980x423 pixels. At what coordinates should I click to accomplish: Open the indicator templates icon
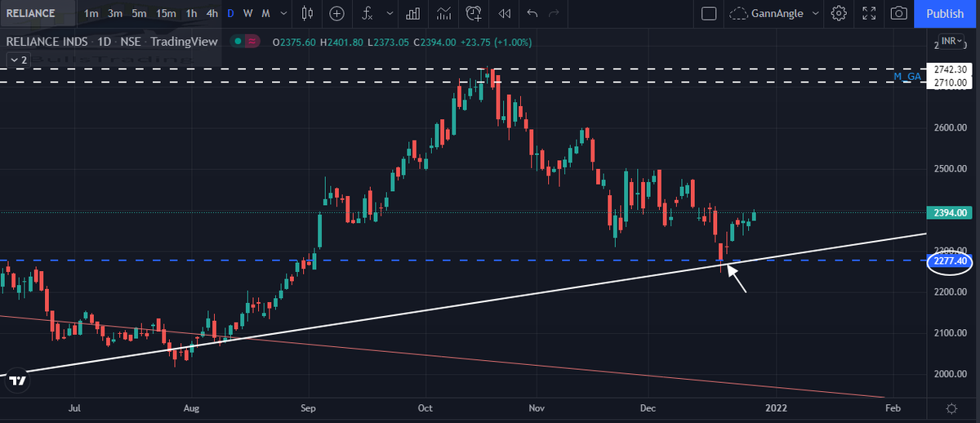click(x=444, y=14)
